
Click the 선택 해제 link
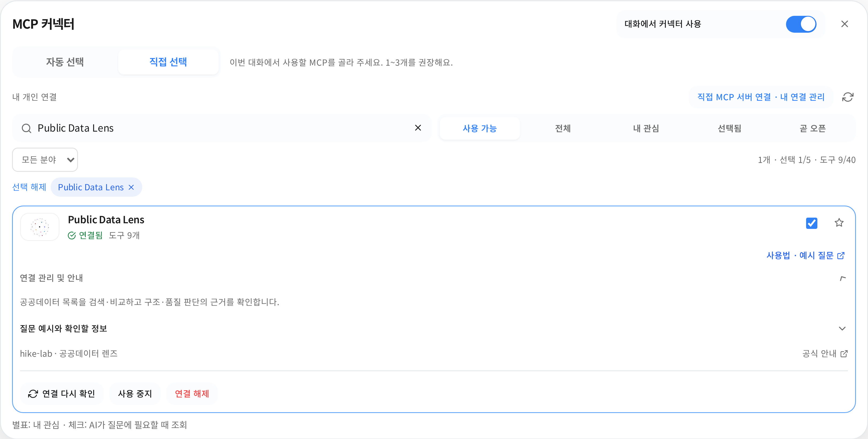[29, 187]
